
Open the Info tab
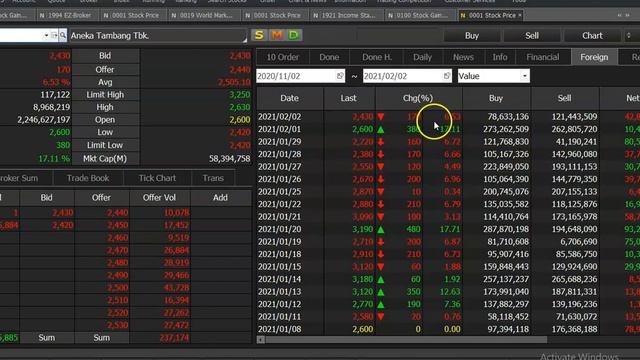(x=500, y=57)
